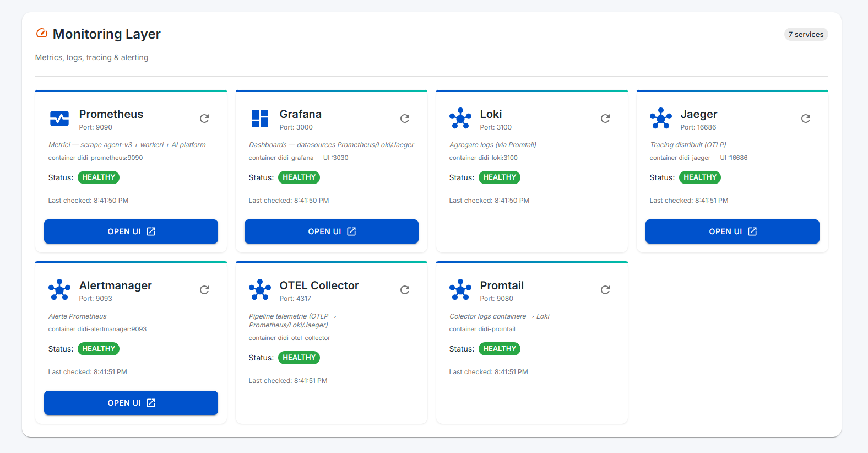Click the OTEL 'Pipeline telemetrie' description
868x453 pixels.
[292, 321]
